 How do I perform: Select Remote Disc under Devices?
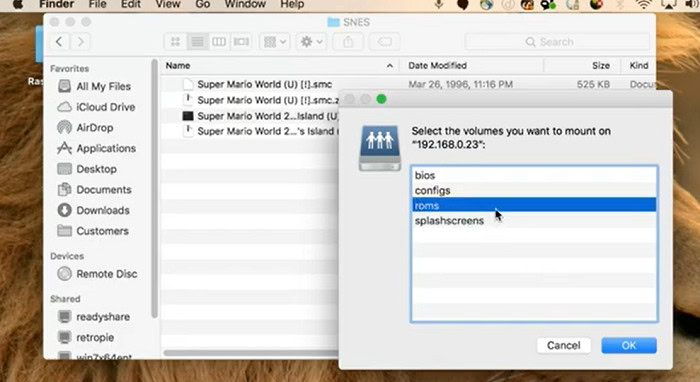(x=97, y=274)
